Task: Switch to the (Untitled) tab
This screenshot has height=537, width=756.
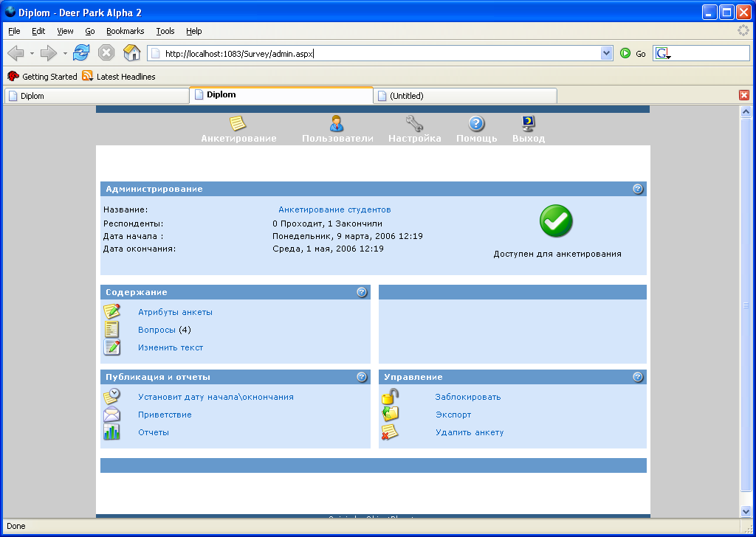Action: pyautogui.click(x=465, y=96)
